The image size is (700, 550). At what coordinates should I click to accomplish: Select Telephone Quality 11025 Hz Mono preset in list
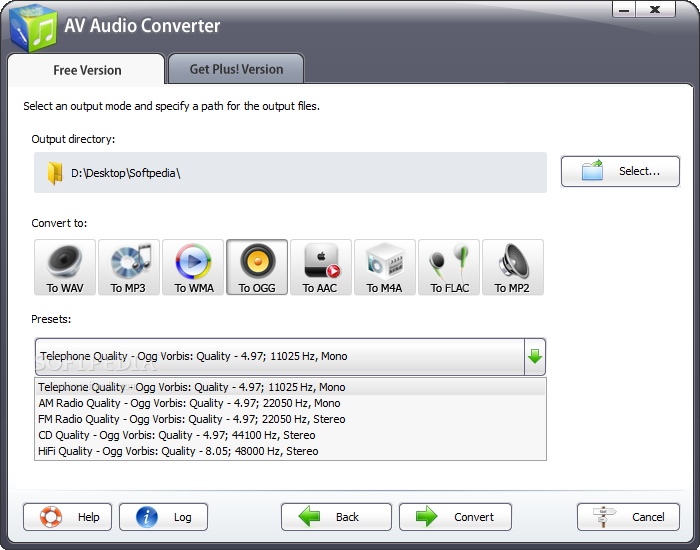pos(290,387)
